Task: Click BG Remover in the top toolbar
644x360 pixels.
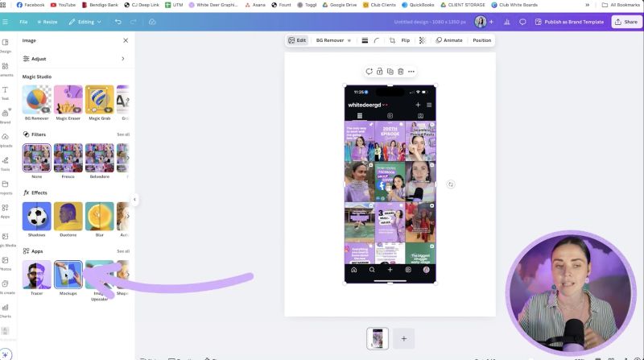Action: point(333,40)
